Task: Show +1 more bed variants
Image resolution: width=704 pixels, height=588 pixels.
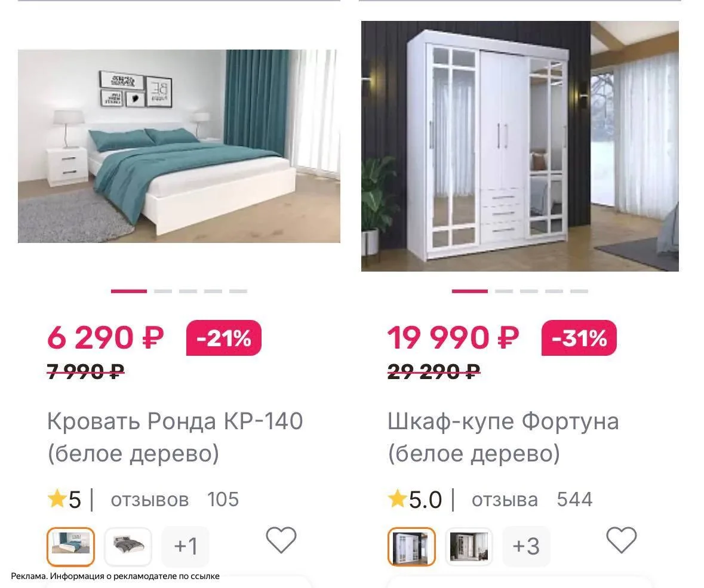Action: click(x=186, y=546)
